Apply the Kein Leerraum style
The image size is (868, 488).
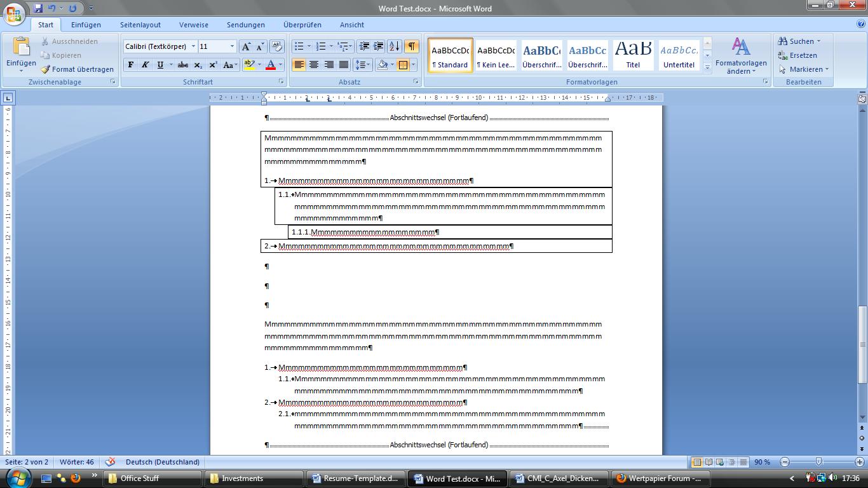pyautogui.click(x=496, y=55)
